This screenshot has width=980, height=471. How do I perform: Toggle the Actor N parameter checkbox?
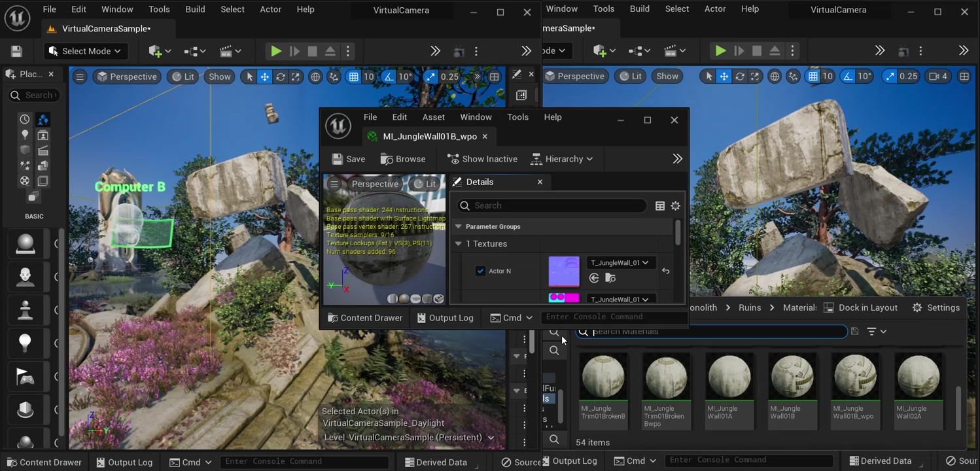point(480,270)
